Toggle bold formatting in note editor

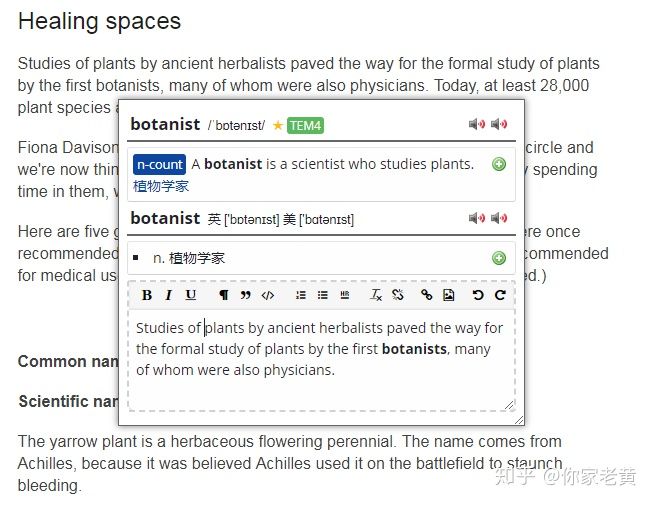(147, 295)
